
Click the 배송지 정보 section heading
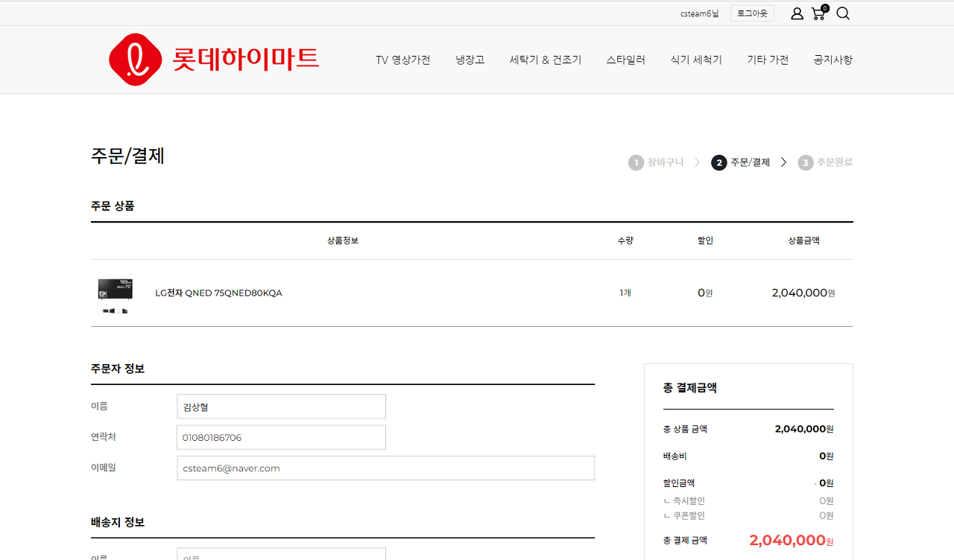118,522
